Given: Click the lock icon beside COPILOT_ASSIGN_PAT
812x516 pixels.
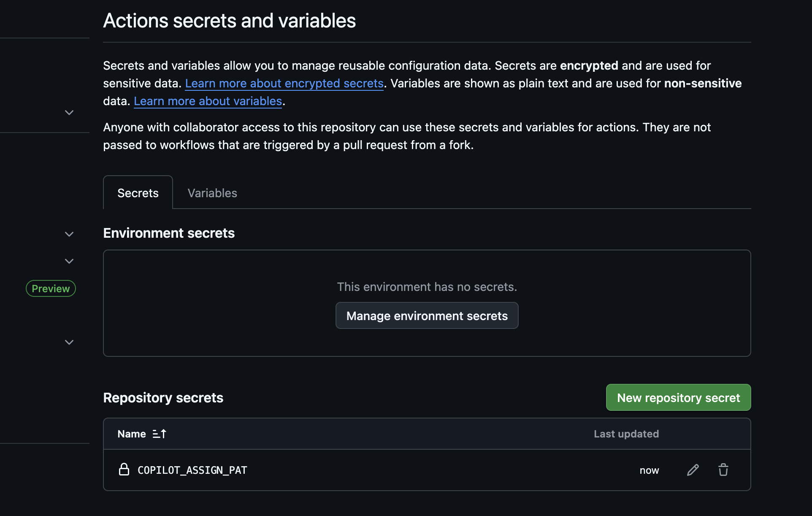Looking at the screenshot, I should 124,470.
